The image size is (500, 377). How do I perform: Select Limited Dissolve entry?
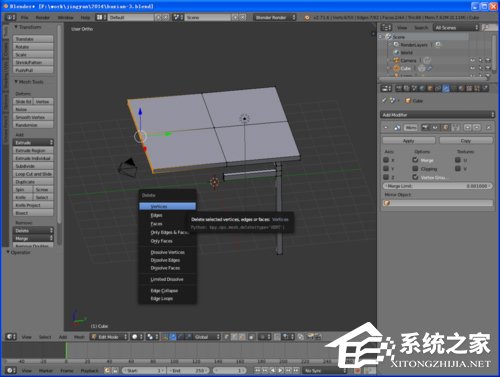coord(167,279)
